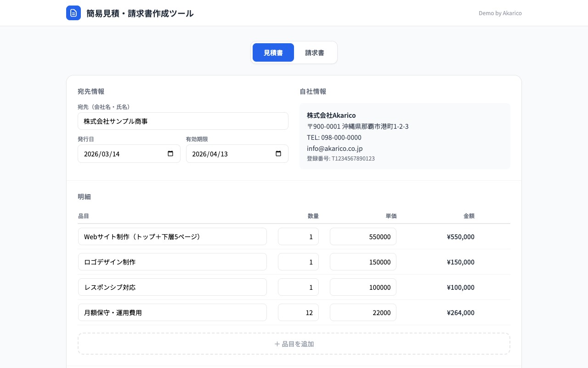Click the quantity field showing 12
Screen dimensions: 588x368
[x=298, y=312]
